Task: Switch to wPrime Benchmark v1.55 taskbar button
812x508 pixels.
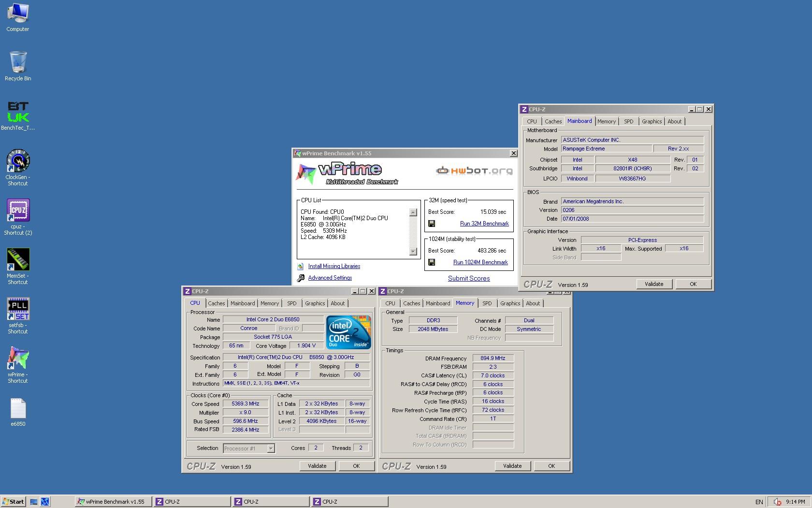Action: pos(114,502)
